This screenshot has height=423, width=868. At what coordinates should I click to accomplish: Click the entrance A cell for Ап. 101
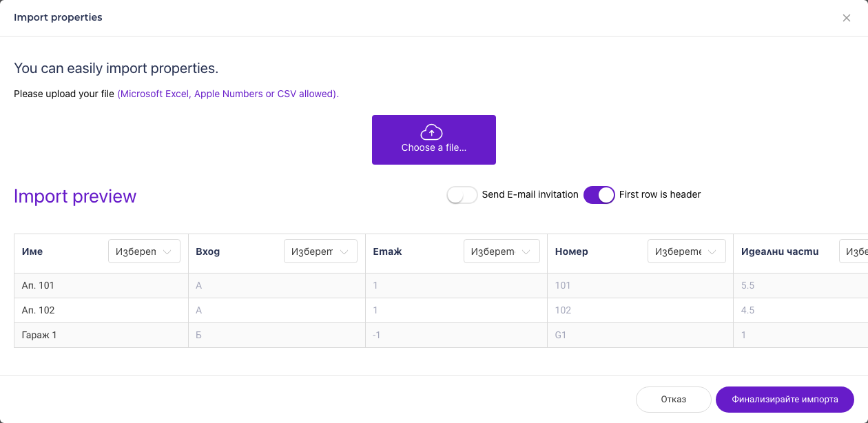pos(277,285)
